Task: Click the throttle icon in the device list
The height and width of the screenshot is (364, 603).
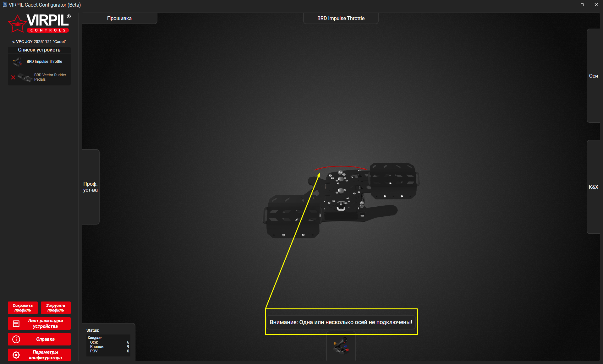Action: 17,62
